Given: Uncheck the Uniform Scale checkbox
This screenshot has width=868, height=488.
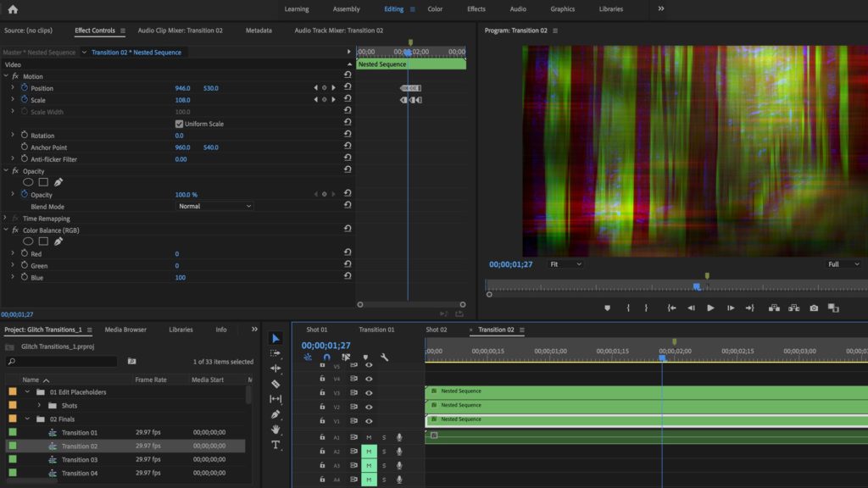Looking at the screenshot, I should click(179, 124).
